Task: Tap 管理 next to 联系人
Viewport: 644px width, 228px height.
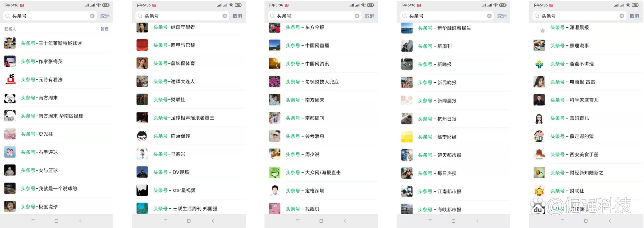Action: point(105,29)
